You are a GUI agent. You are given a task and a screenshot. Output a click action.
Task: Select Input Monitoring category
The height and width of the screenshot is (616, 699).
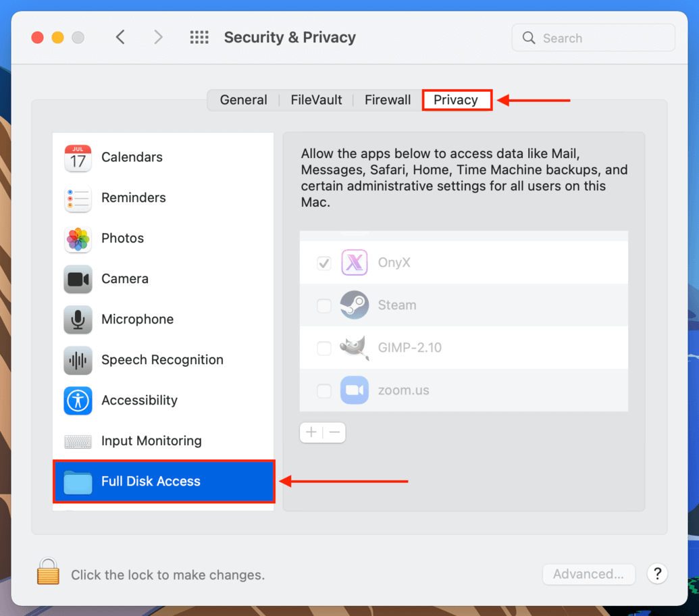[x=163, y=441]
